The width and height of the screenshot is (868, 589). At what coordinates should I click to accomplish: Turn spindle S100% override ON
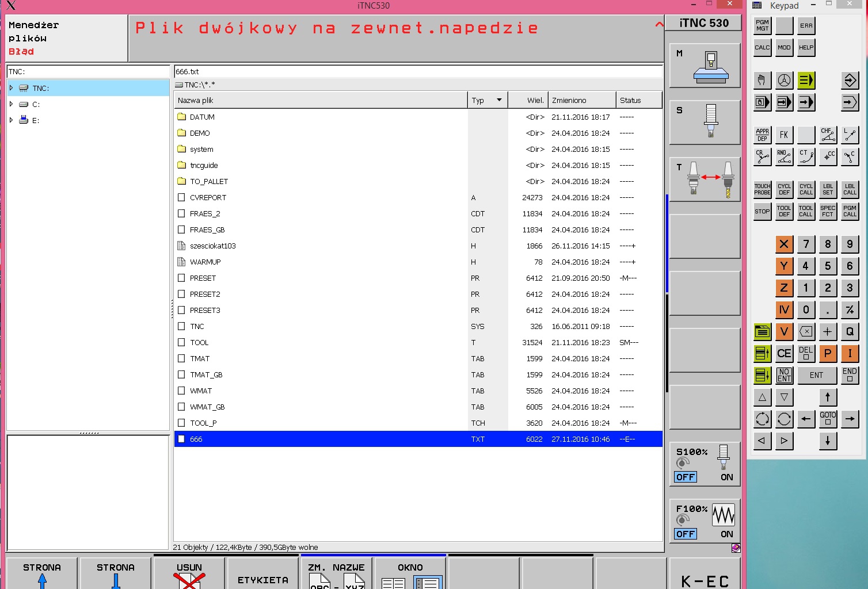tap(726, 477)
